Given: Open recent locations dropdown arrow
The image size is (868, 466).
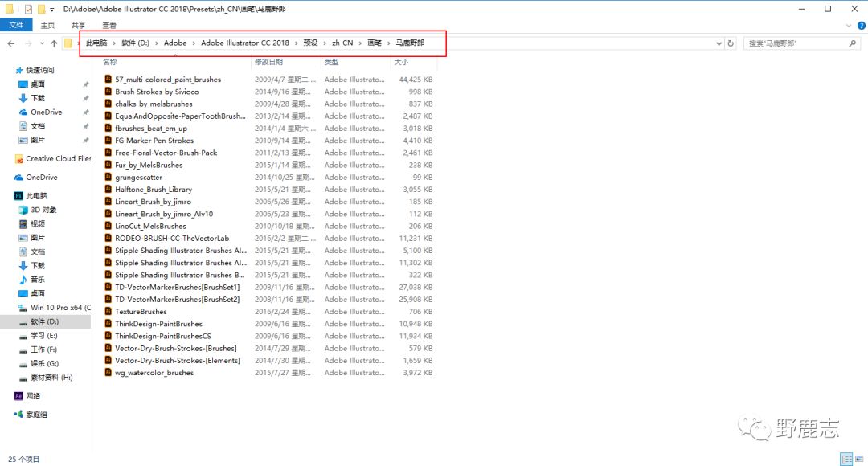Looking at the screenshot, I should click(42, 43).
